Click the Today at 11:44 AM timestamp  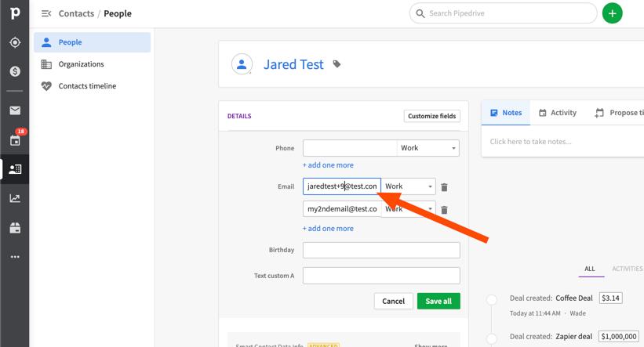coord(535,313)
